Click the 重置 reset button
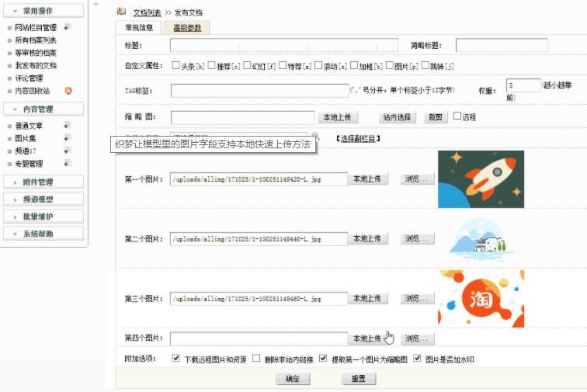587x392 pixels. pyautogui.click(x=359, y=379)
